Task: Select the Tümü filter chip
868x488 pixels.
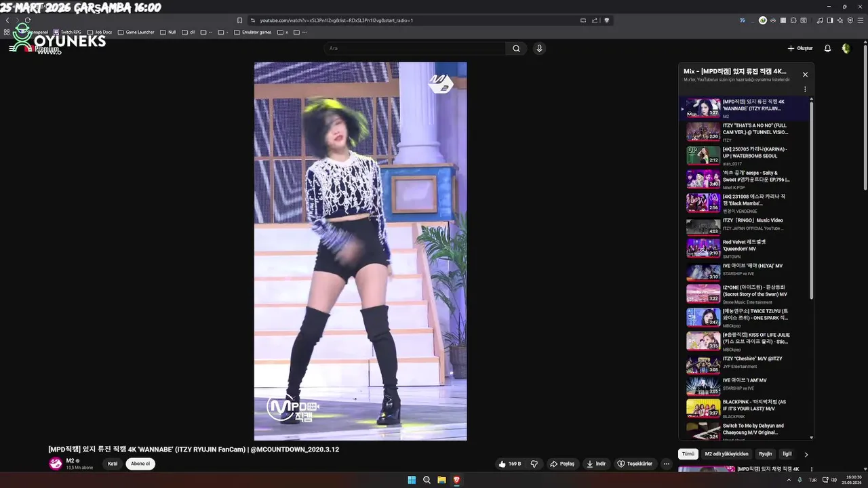Action: (x=688, y=454)
